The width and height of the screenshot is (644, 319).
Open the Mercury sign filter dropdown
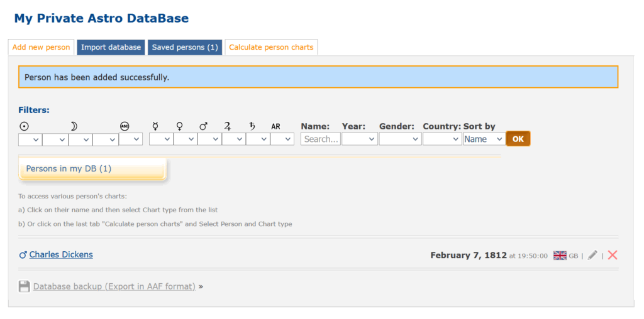click(x=161, y=139)
